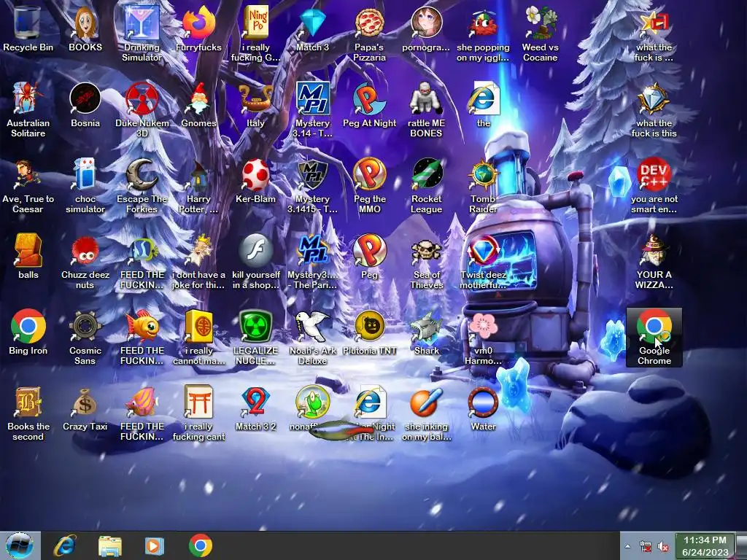Select the choc simulator icon

point(85,186)
